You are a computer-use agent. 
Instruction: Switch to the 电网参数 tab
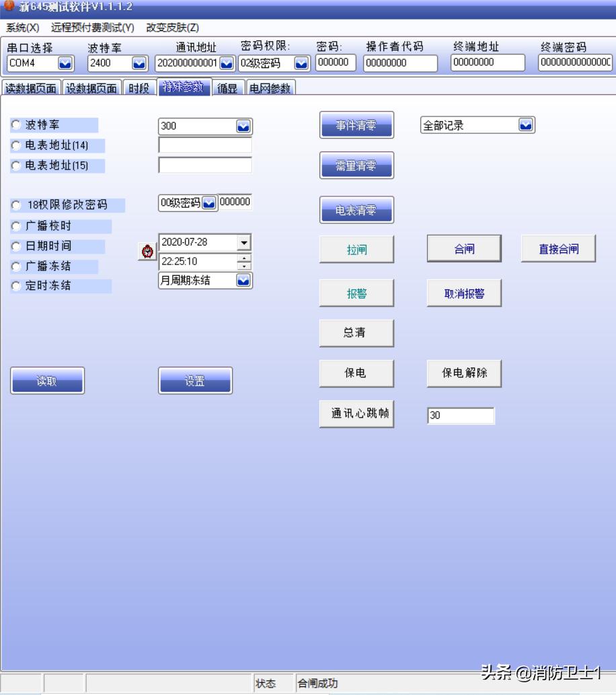pos(270,87)
